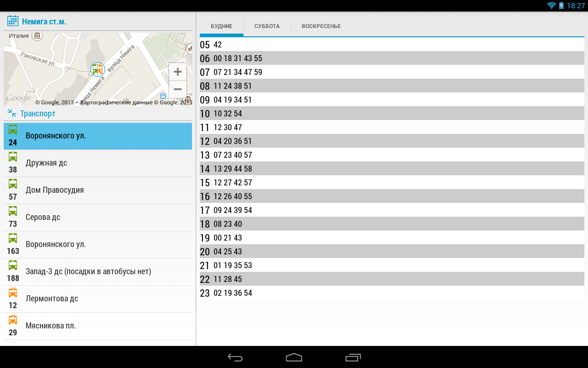Image resolution: width=588 pixels, height=368 pixels.
Task: Check the Wi-Fi status icon
Action: point(551,6)
